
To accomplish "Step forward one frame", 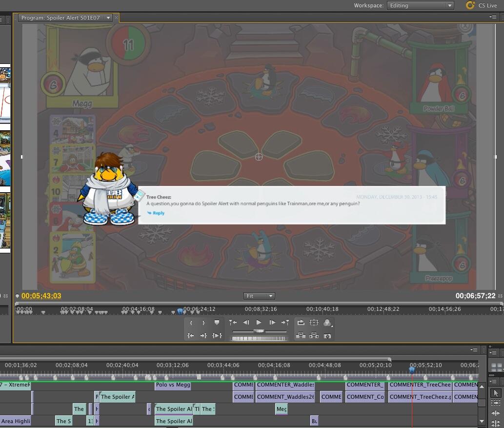I will 272,322.
